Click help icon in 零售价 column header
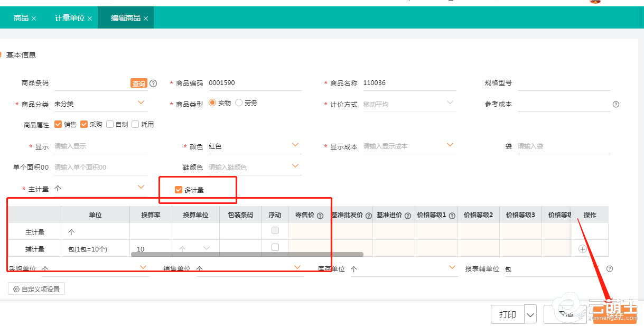644x326 pixels. click(320, 216)
